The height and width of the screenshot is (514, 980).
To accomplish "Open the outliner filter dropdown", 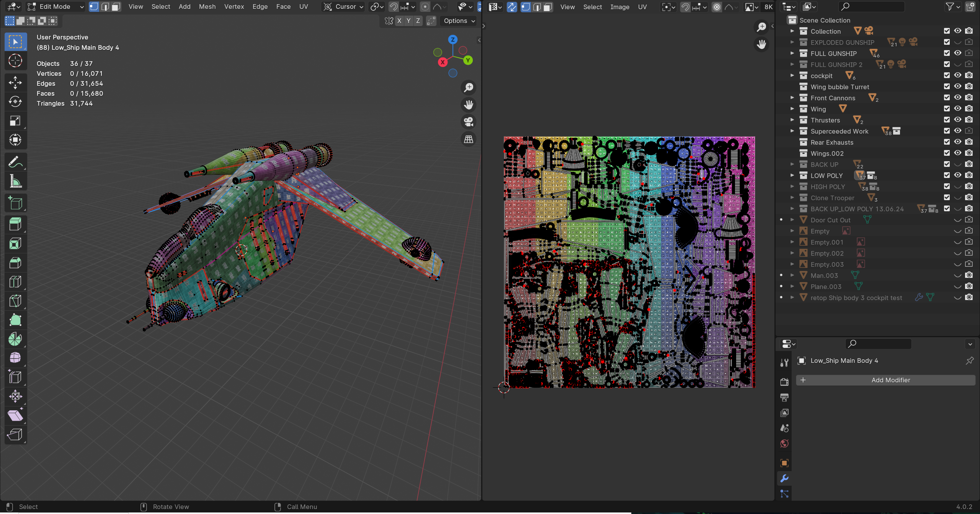I will pos(952,7).
